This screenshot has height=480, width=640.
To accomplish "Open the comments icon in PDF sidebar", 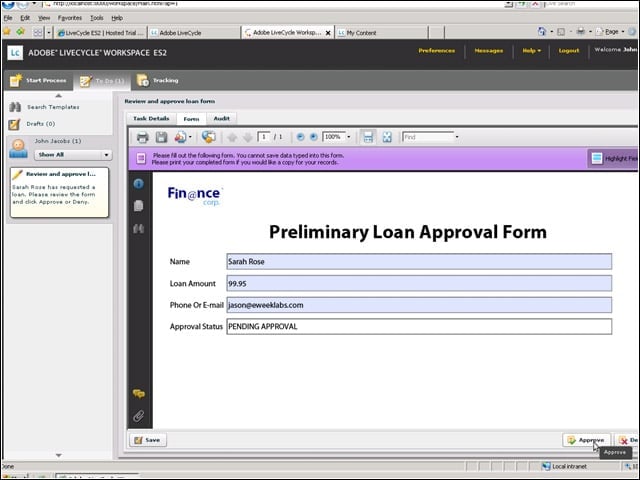I will pos(139,394).
